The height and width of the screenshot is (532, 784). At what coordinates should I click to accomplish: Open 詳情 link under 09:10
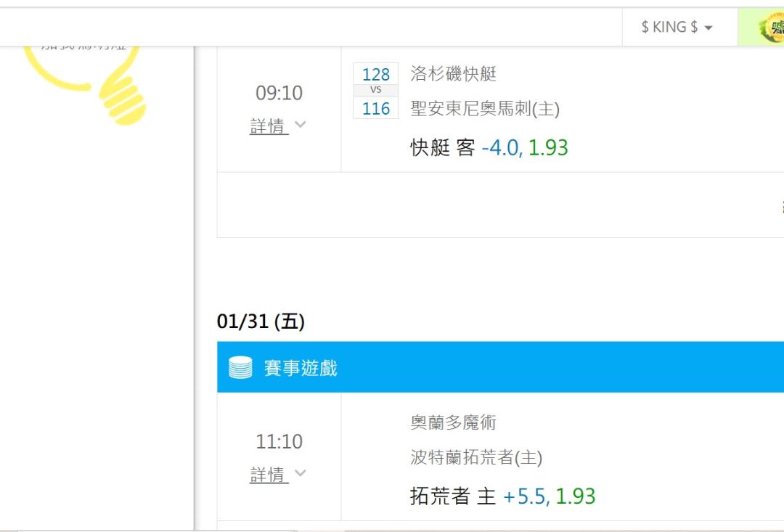click(x=269, y=126)
